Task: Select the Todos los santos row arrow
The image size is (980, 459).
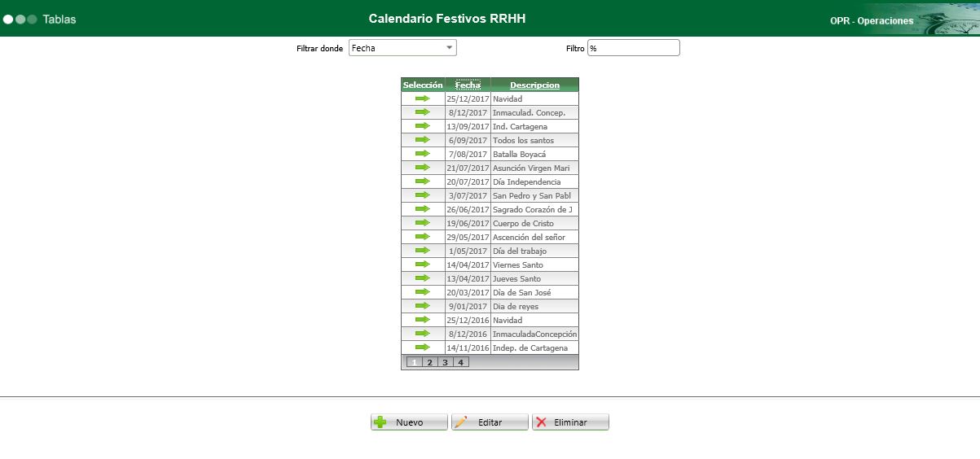Action: (422, 140)
